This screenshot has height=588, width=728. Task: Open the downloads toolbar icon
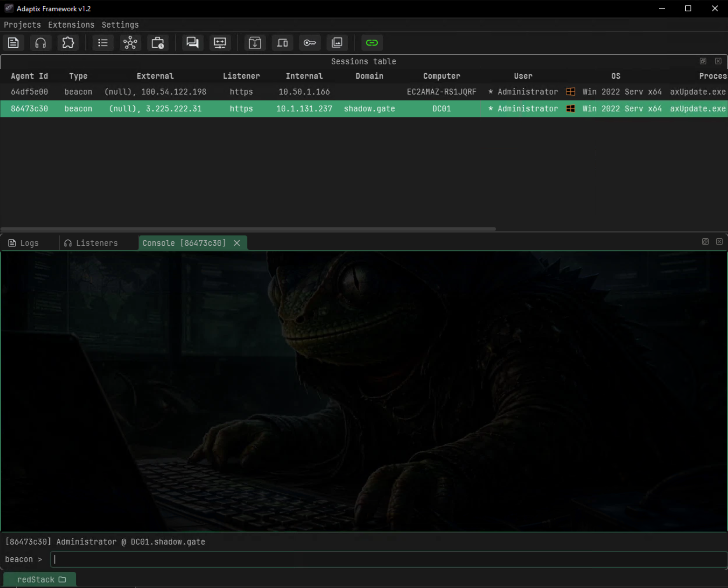tap(255, 43)
